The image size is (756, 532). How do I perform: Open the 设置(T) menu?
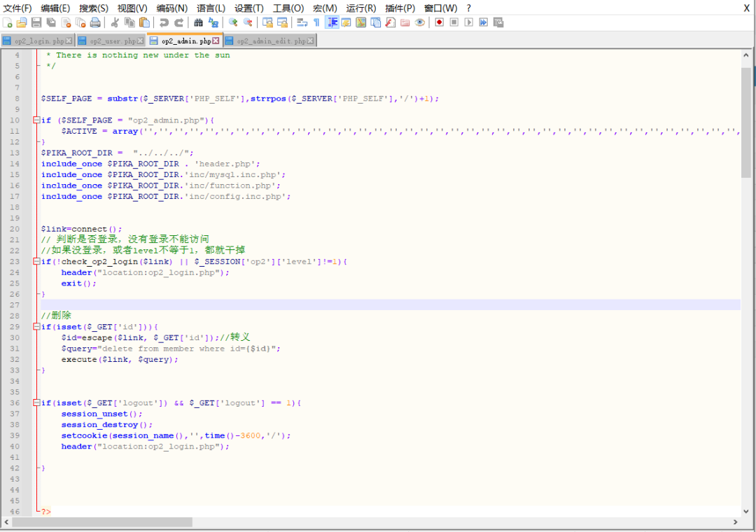pos(248,8)
